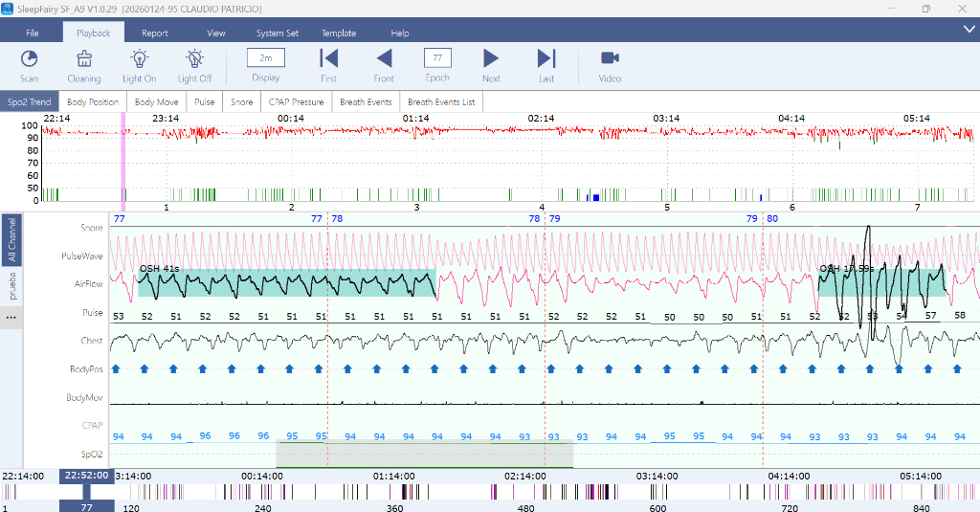Open the System Set menu
980x512 pixels.
tap(277, 33)
